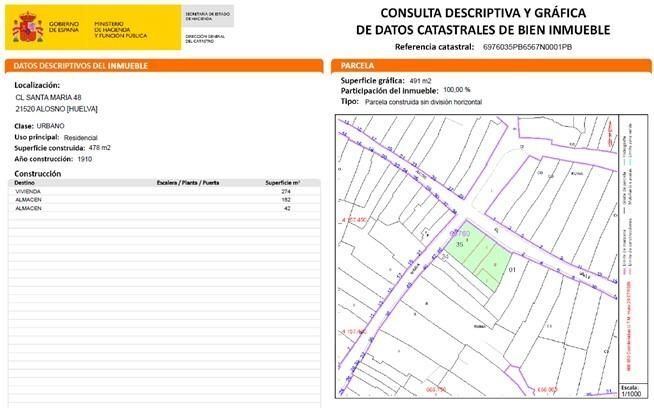654x408 pixels.
Task: Click the CL SANTA MARIA 48 address
Action: point(48,98)
